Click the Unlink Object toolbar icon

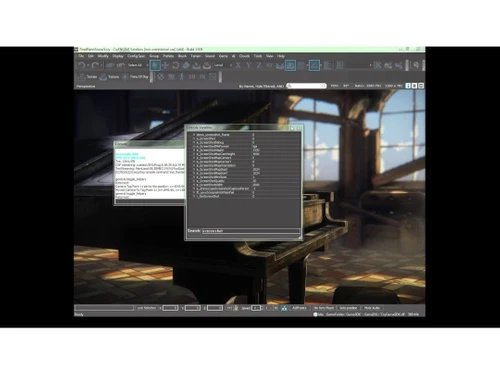pos(121,65)
